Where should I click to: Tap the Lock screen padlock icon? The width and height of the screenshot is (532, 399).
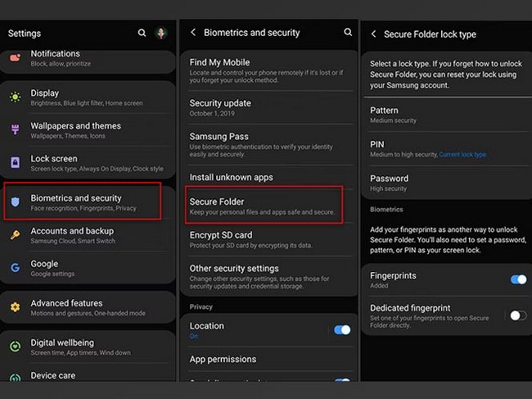point(15,163)
